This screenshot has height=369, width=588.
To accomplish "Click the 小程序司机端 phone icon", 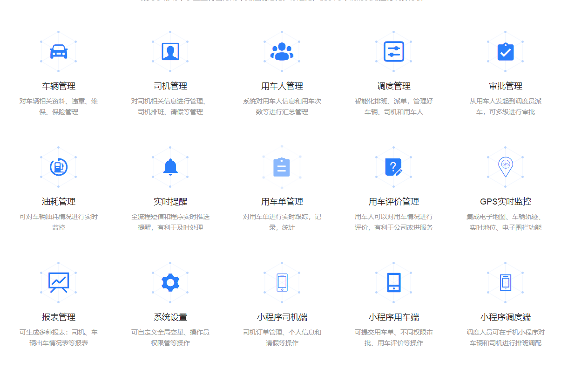I will (282, 281).
